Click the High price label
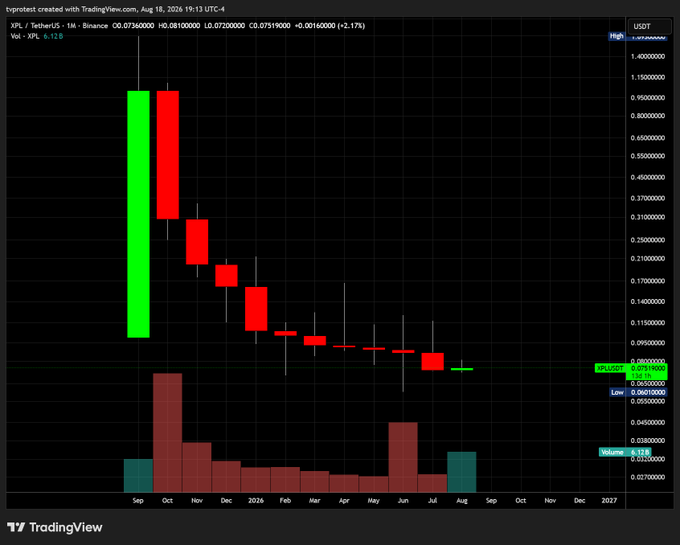Viewport: 680px width, 545px height. pos(616,36)
